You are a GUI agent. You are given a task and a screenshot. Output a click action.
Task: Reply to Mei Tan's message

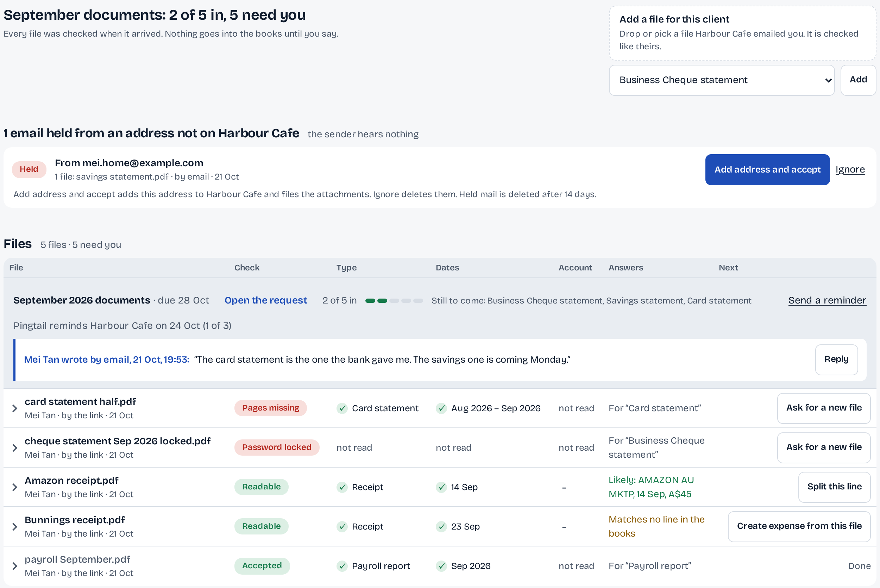tap(836, 359)
